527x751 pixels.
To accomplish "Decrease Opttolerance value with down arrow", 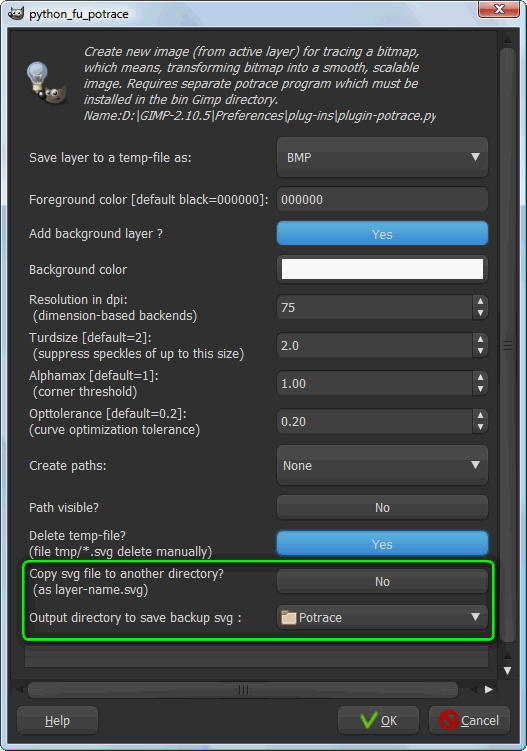I will coord(480,427).
